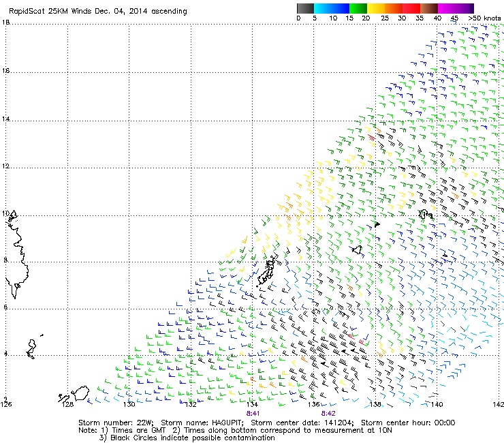Click longitude axis label '136'
This screenshot has width=504, height=443.
pyautogui.click(x=314, y=404)
